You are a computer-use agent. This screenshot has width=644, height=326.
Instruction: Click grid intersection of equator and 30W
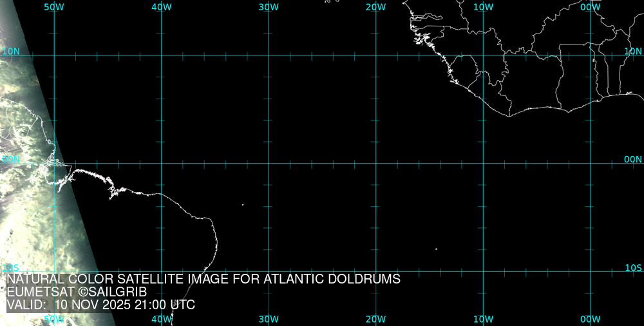point(269,163)
